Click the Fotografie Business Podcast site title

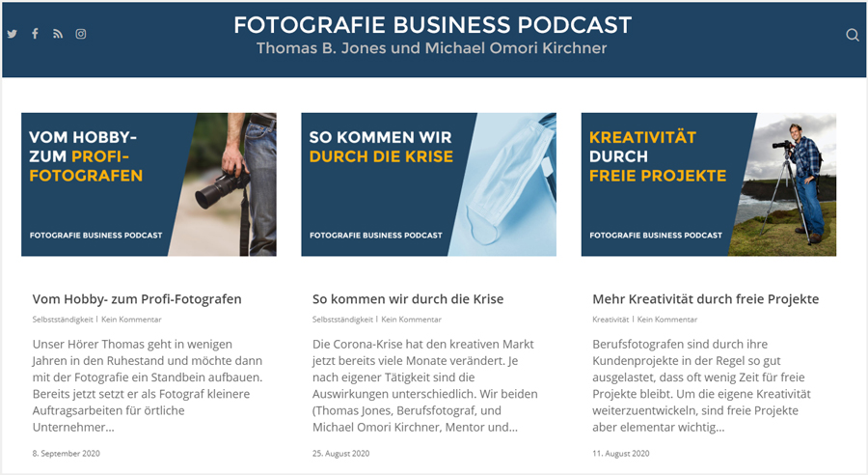tap(432, 25)
